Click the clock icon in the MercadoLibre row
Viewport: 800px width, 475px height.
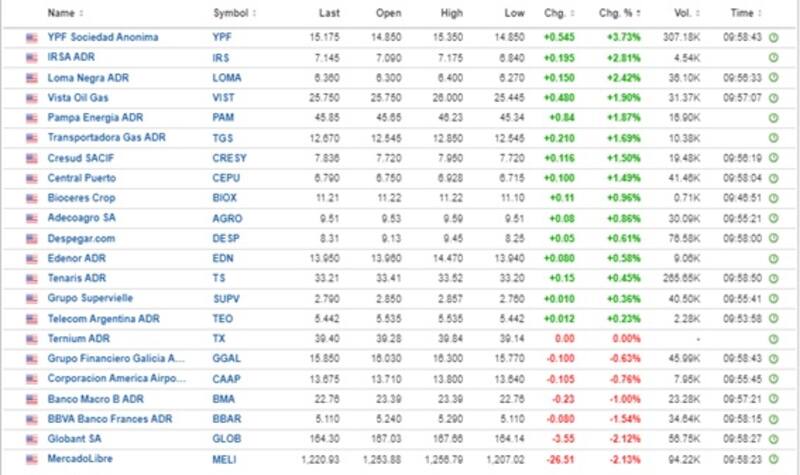tap(773, 459)
